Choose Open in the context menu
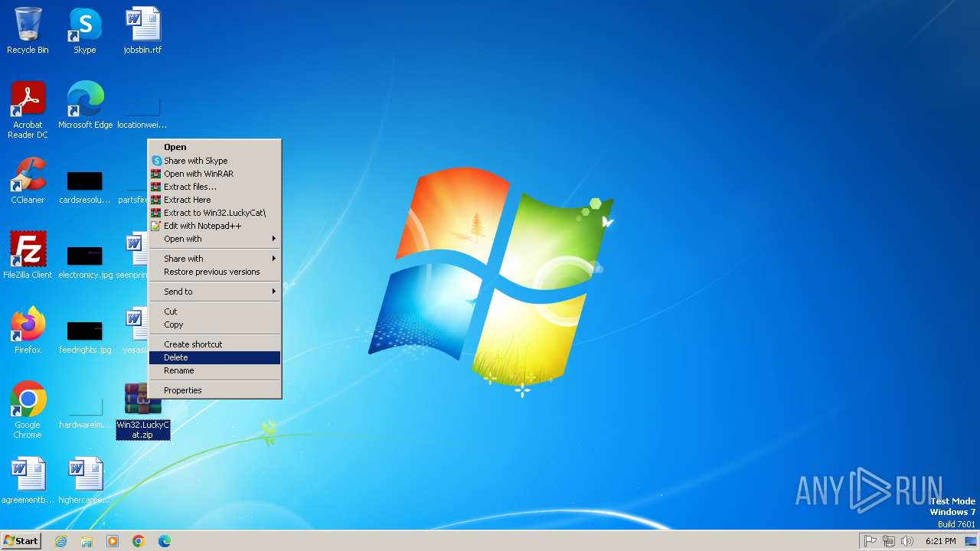 [x=215, y=147]
